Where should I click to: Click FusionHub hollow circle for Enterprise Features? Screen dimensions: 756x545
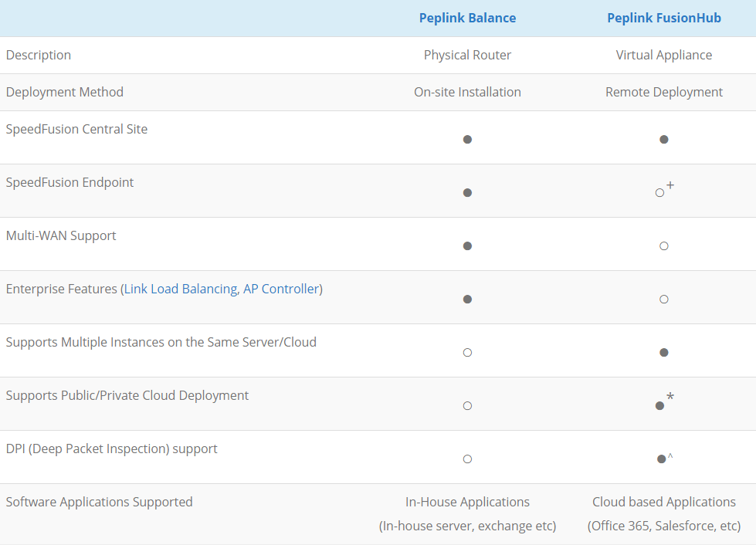(x=664, y=300)
